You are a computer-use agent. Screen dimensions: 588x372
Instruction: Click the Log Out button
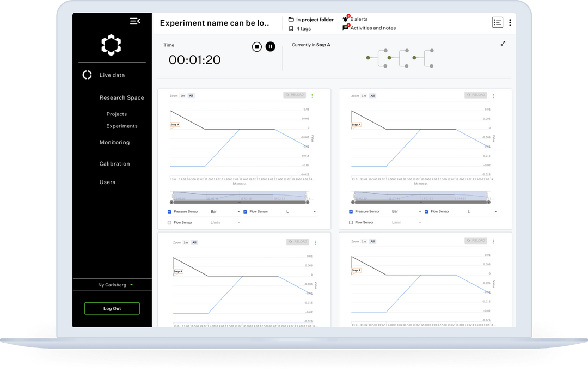(x=112, y=308)
